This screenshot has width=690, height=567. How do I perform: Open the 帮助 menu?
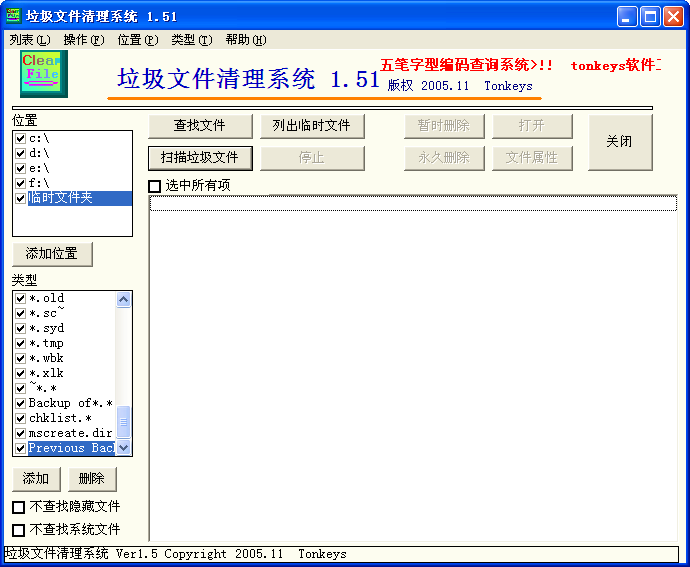(x=245, y=40)
